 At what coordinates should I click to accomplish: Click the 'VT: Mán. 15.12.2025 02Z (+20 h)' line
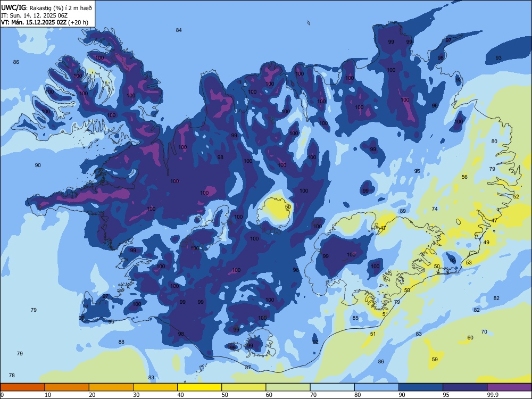click(45, 22)
